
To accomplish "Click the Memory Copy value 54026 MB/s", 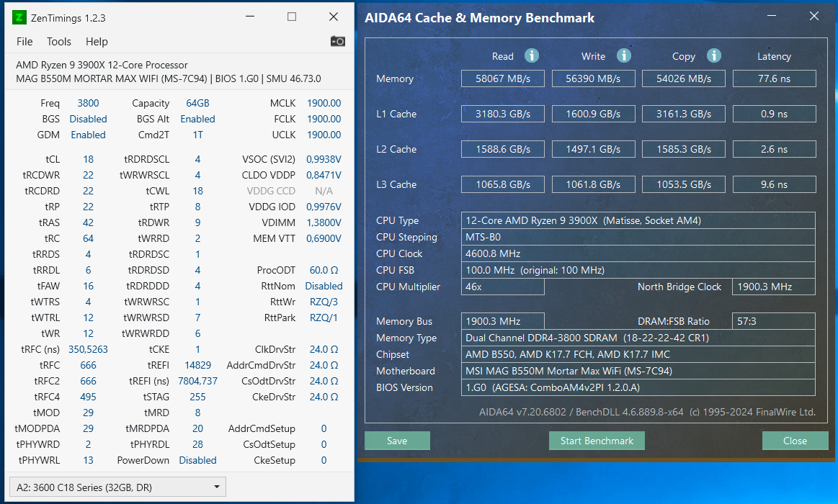I will [684, 78].
